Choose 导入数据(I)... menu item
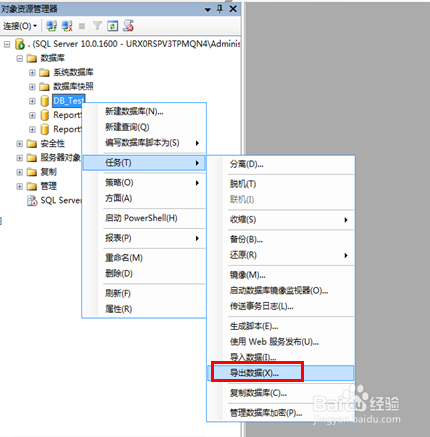 tap(281, 357)
